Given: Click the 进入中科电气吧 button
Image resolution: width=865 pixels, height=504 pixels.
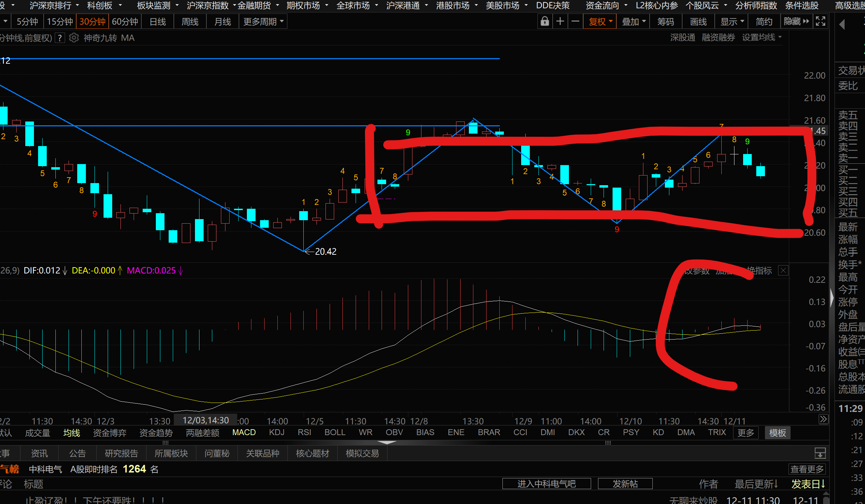Looking at the screenshot, I should coord(546,484).
